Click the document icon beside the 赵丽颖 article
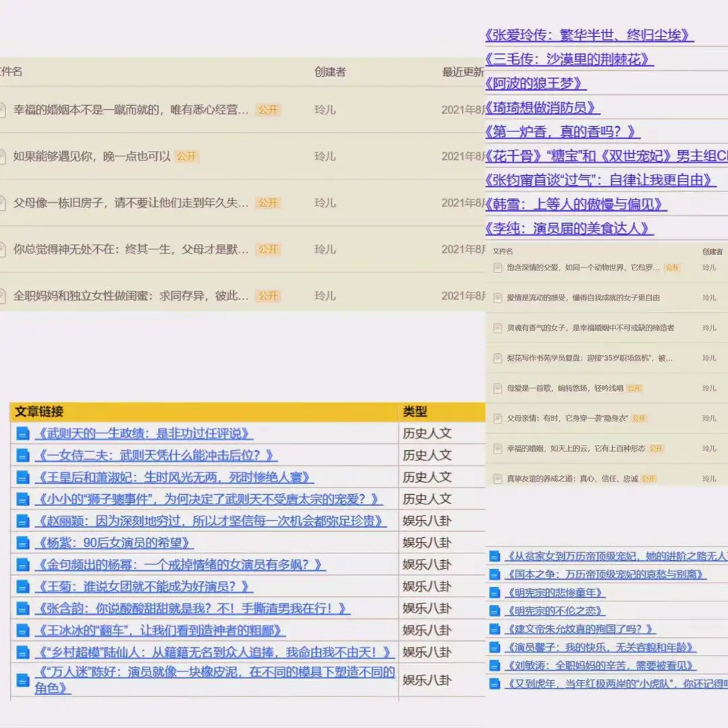728x728 pixels. point(22,521)
